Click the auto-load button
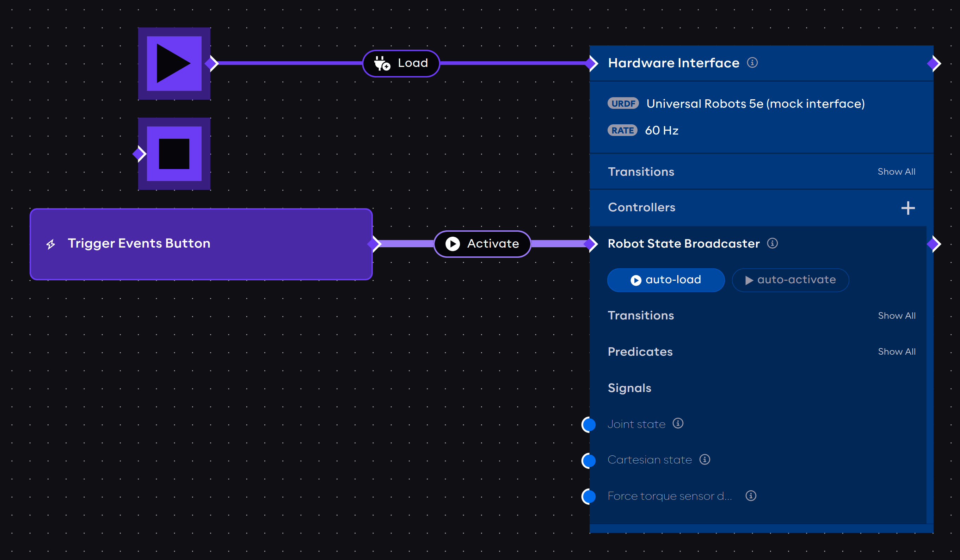The width and height of the screenshot is (960, 560). coord(665,280)
